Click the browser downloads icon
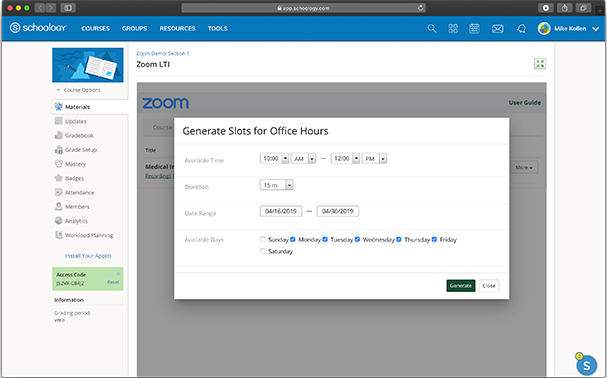The height and width of the screenshot is (378, 607). pos(545,8)
